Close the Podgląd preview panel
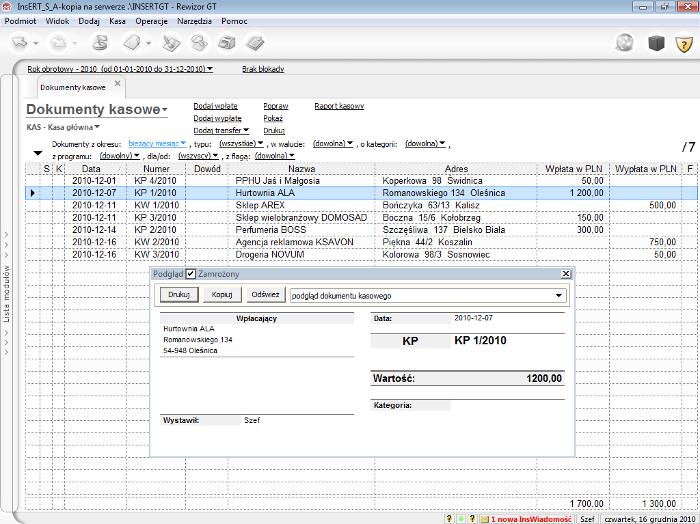Viewport: 700px width, 524px height. pos(566,274)
